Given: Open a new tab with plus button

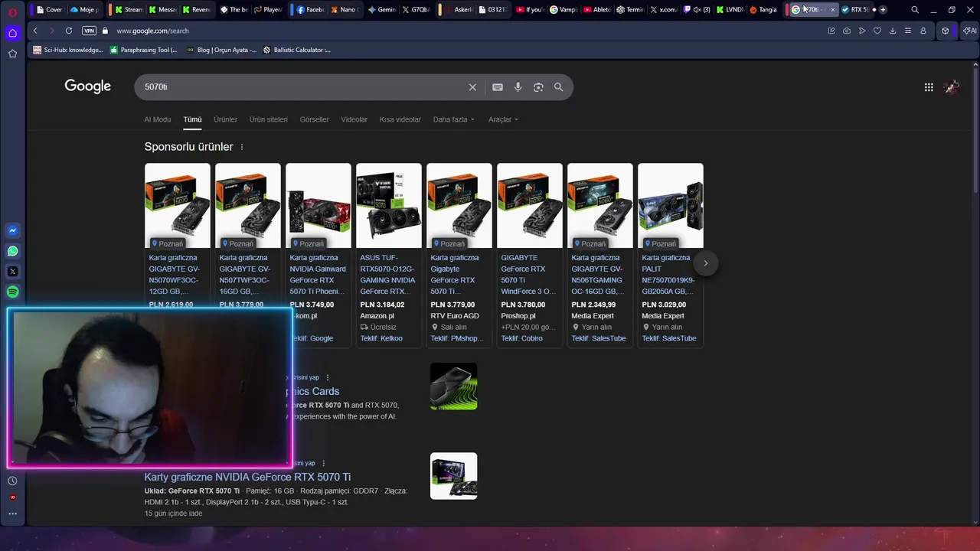Looking at the screenshot, I should (x=883, y=10).
